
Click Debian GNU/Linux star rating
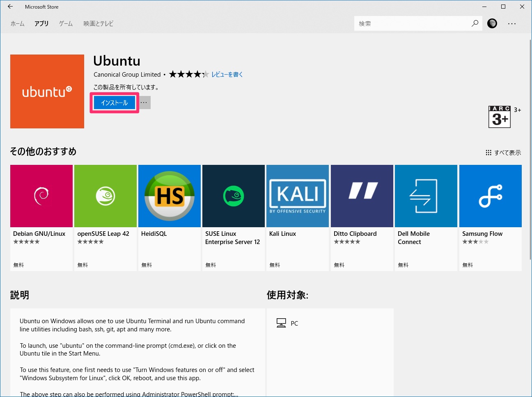coord(26,242)
